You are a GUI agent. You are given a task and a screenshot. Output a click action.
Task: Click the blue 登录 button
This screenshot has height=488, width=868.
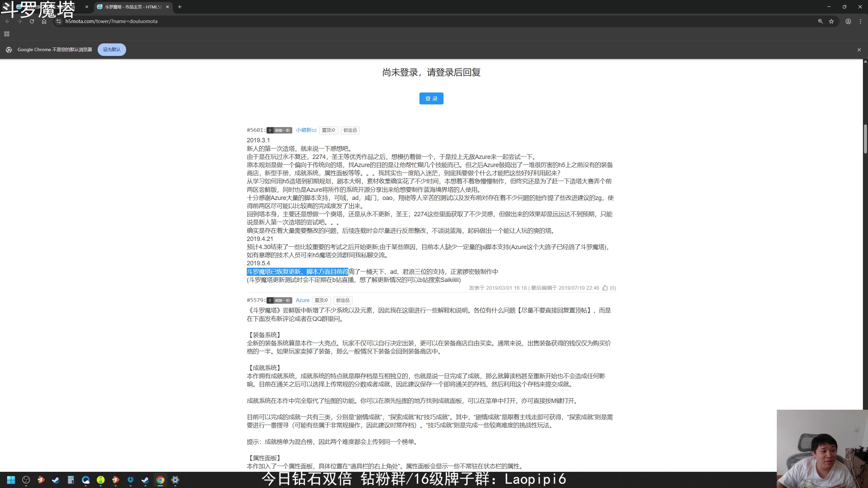coord(431,99)
